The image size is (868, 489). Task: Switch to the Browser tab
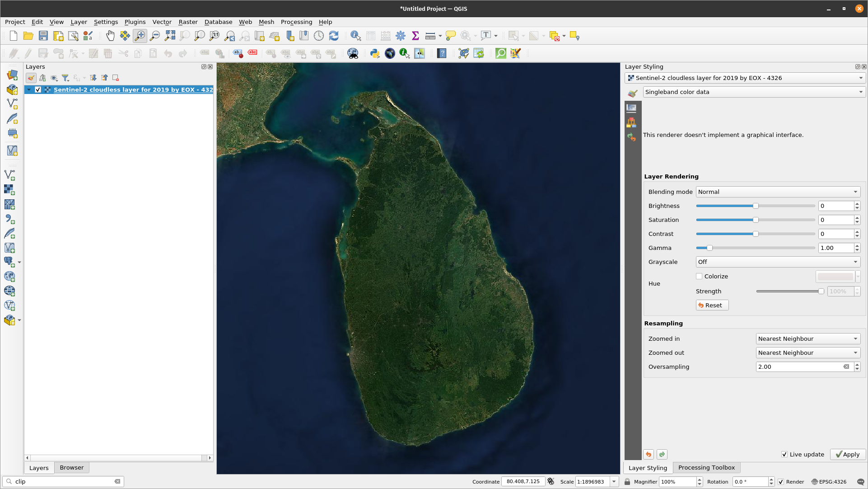tap(71, 467)
